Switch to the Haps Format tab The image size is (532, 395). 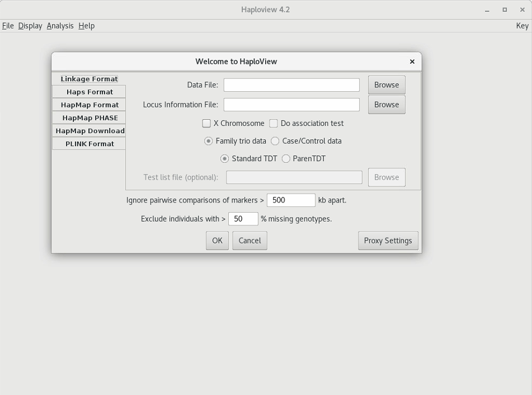[90, 92]
